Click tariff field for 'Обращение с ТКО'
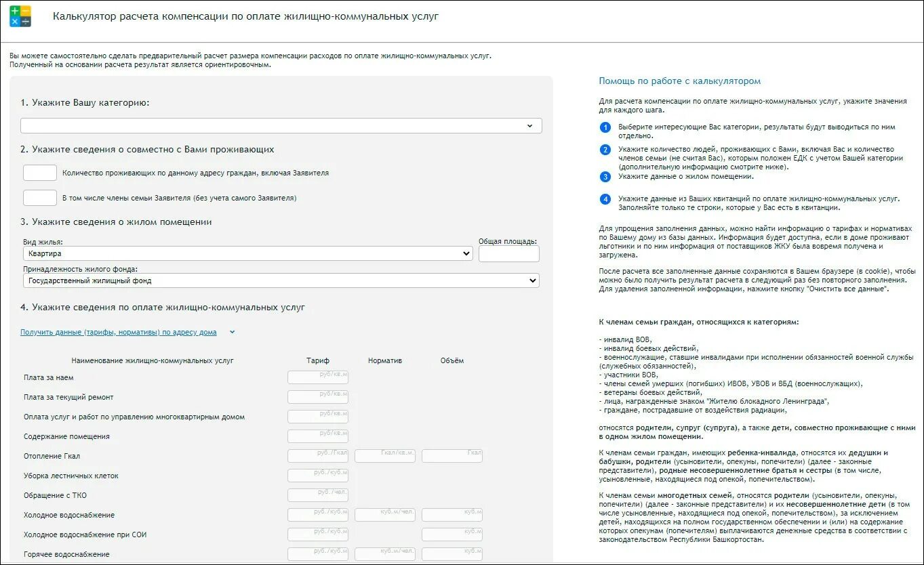924x565 pixels. tap(318, 495)
